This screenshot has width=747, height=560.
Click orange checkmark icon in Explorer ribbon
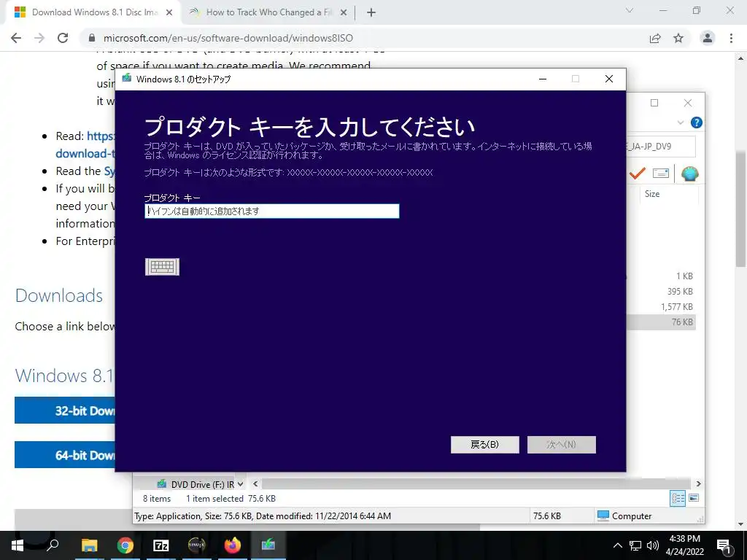point(638,174)
